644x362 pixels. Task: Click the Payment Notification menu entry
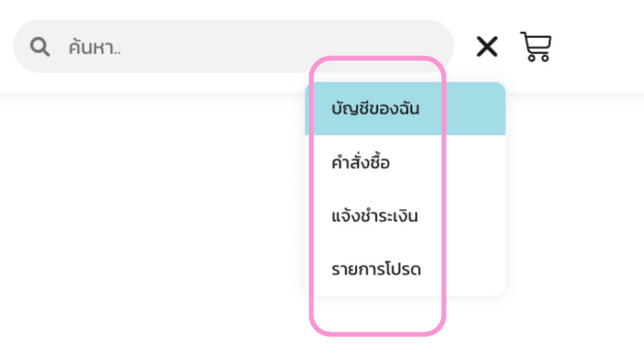pos(375,217)
